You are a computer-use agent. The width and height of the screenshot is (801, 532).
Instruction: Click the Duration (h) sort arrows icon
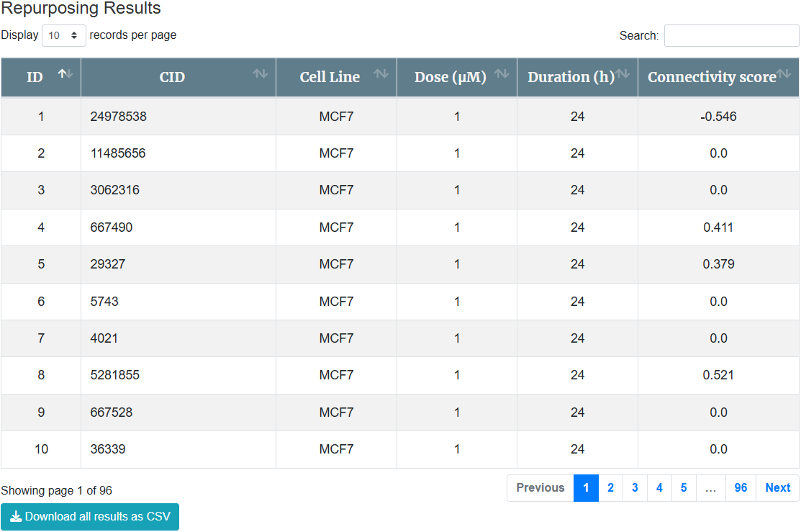(x=623, y=73)
